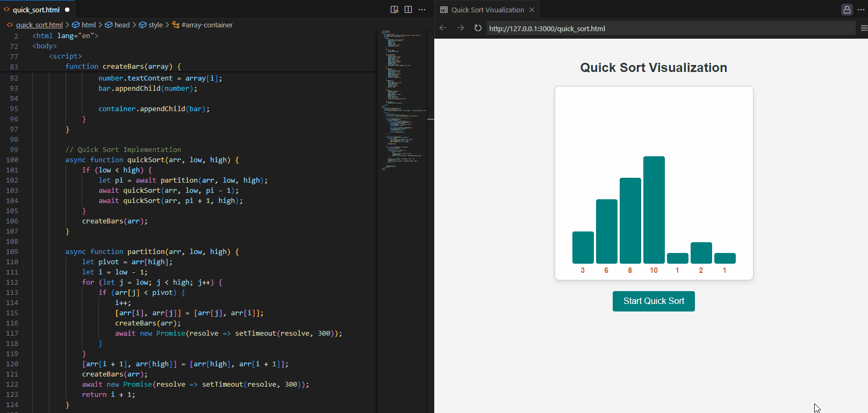The width and height of the screenshot is (868, 413).
Task: Toggle the editor group lock icon
Action: pyautogui.click(x=847, y=10)
